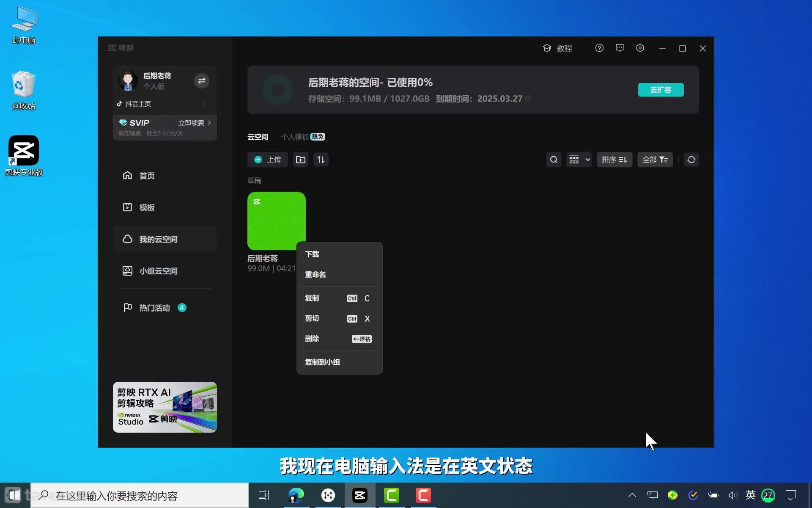
Task: Show hidden tray icons chevron
Action: (x=632, y=495)
